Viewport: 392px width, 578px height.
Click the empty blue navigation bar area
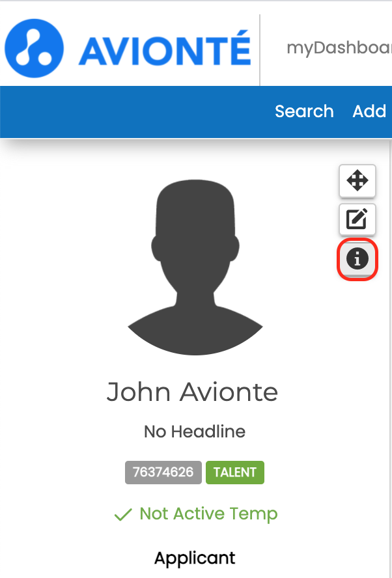pos(137,112)
